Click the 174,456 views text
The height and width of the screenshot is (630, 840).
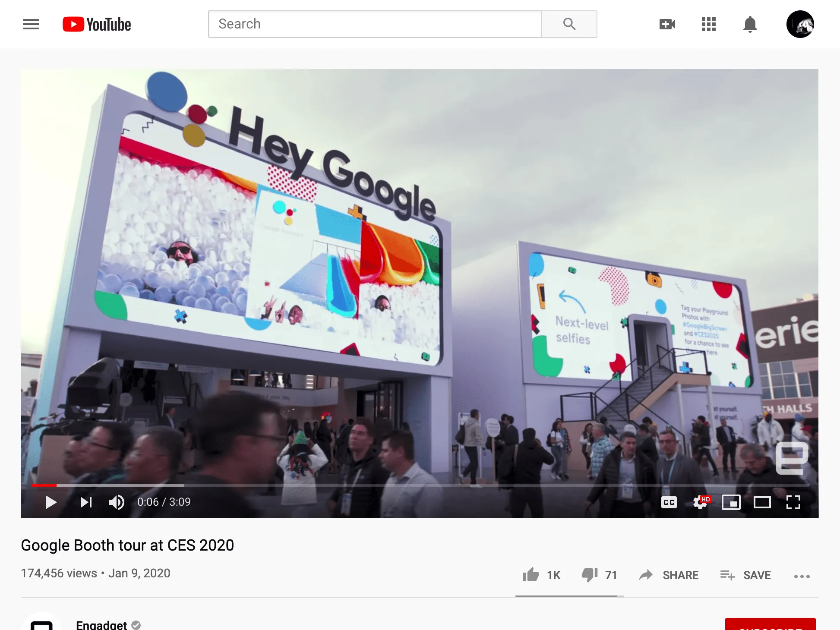(59, 573)
